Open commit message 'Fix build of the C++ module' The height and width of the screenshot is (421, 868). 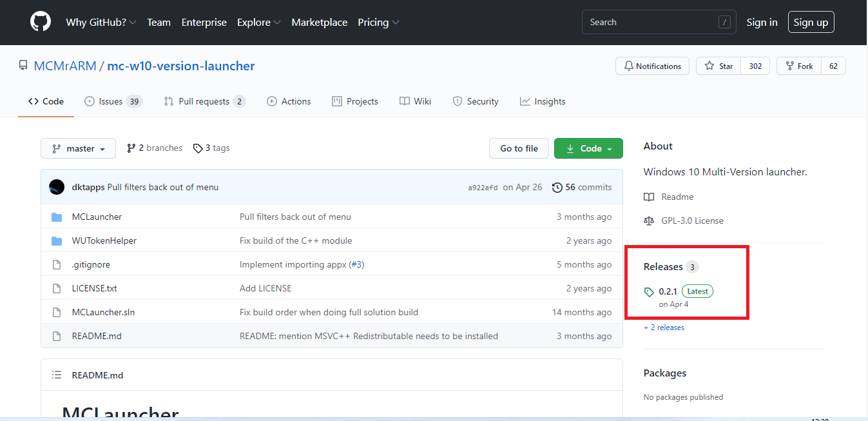pos(296,240)
